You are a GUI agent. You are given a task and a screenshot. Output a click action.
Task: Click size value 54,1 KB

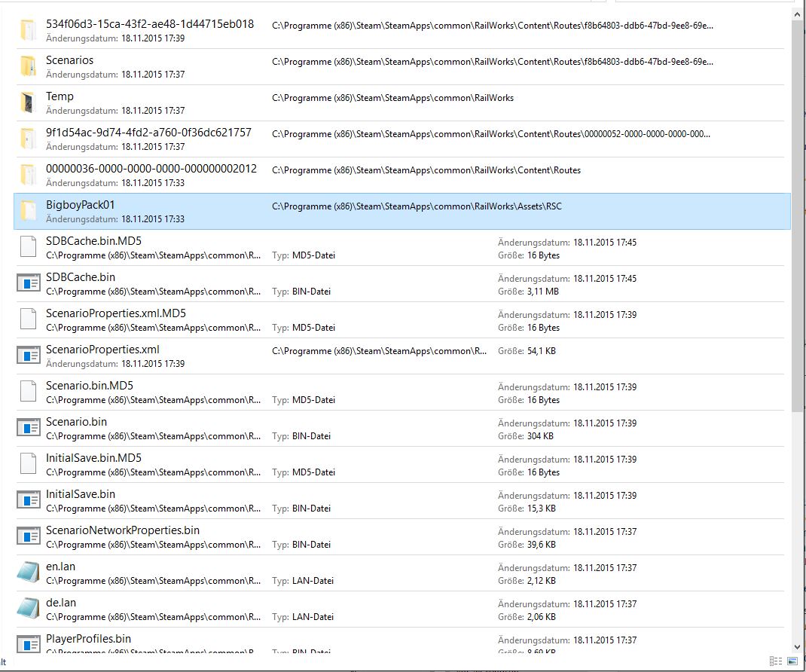[542, 351]
